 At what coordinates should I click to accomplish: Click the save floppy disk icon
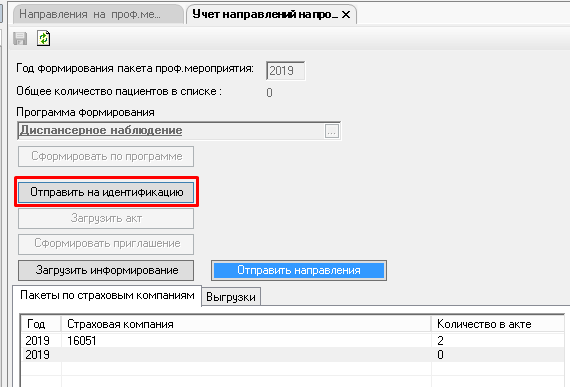[20, 39]
